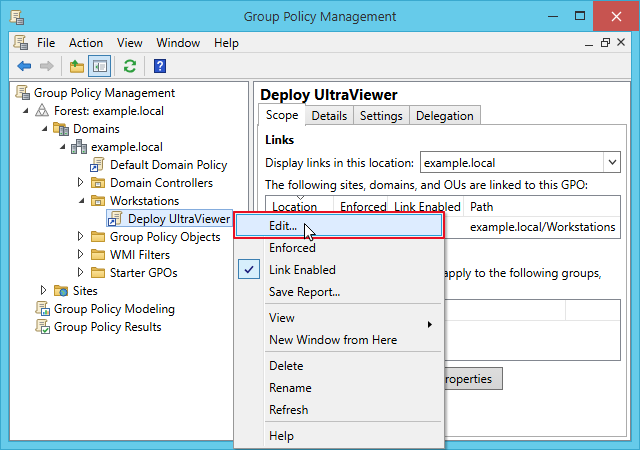The height and width of the screenshot is (450, 640).
Task: Click the green Refresh toolbar icon
Action: [x=130, y=66]
